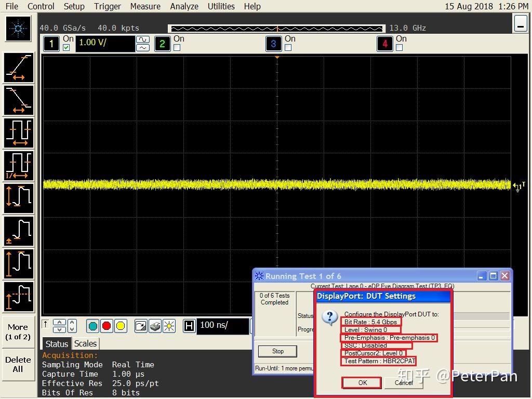
Task: Switch to the Scales tab
Action: 85,343
